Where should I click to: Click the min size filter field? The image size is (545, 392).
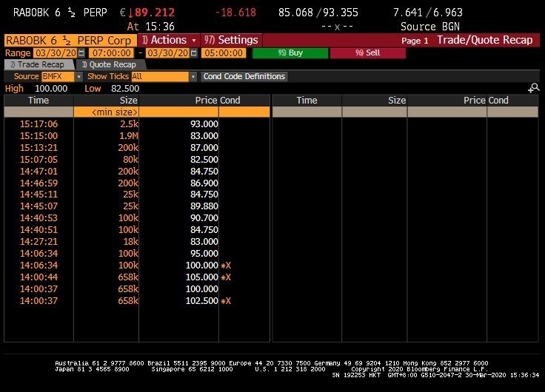pos(107,112)
